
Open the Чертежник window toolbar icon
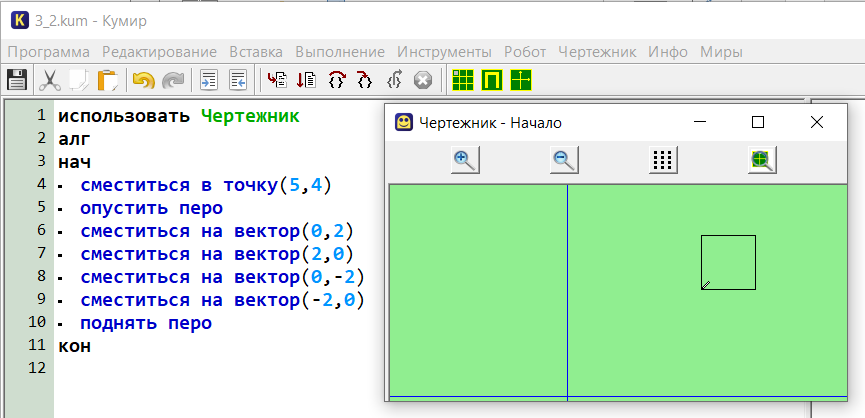pyautogui.click(x=521, y=81)
